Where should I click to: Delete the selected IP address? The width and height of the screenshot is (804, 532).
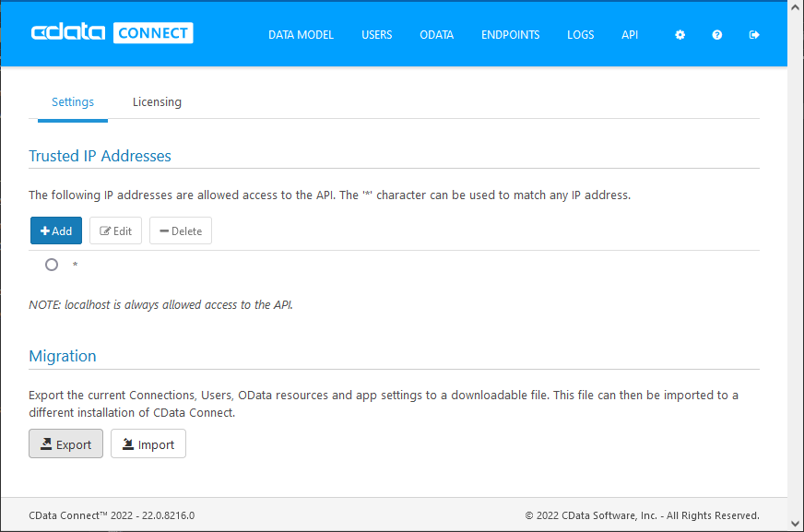pos(181,231)
